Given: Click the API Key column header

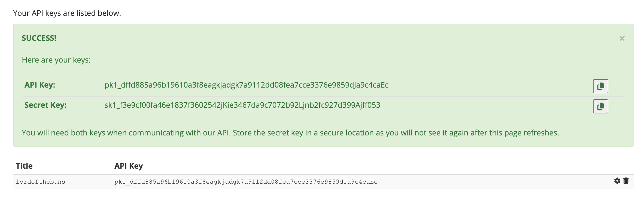Looking at the screenshot, I should tap(128, 165).
